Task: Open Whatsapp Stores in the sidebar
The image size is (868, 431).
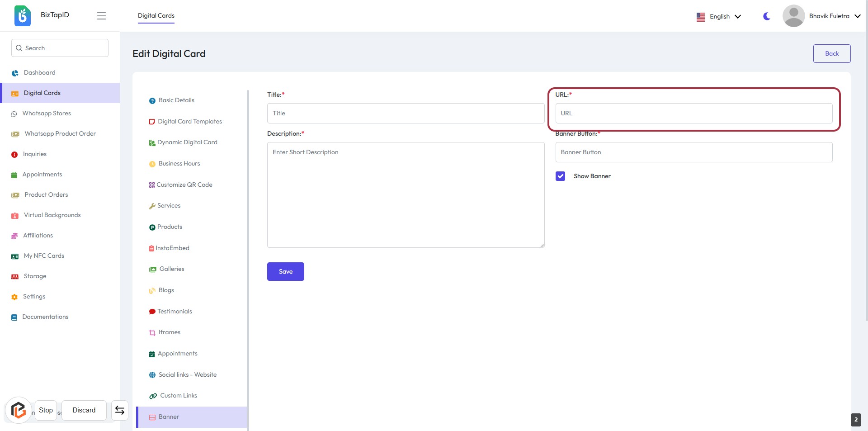Action: click(47, 114)
